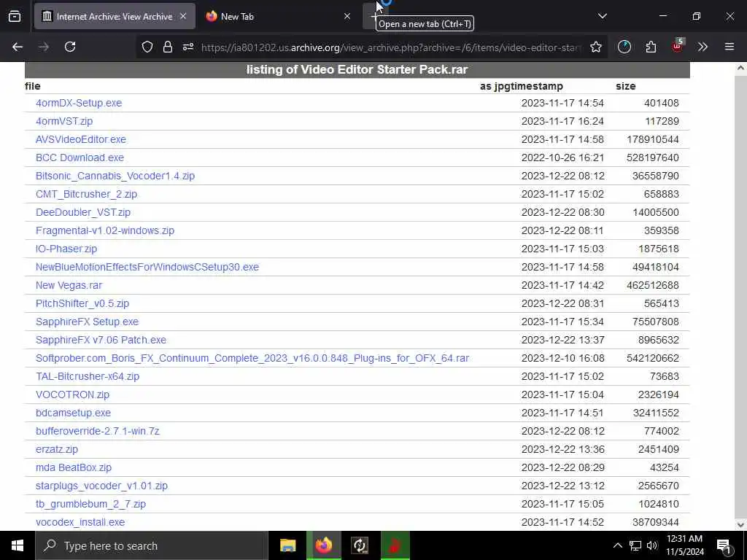Open the uBlock Origin extension icon
The height and width of the screenshot is (560, 747).
[678, 46]
